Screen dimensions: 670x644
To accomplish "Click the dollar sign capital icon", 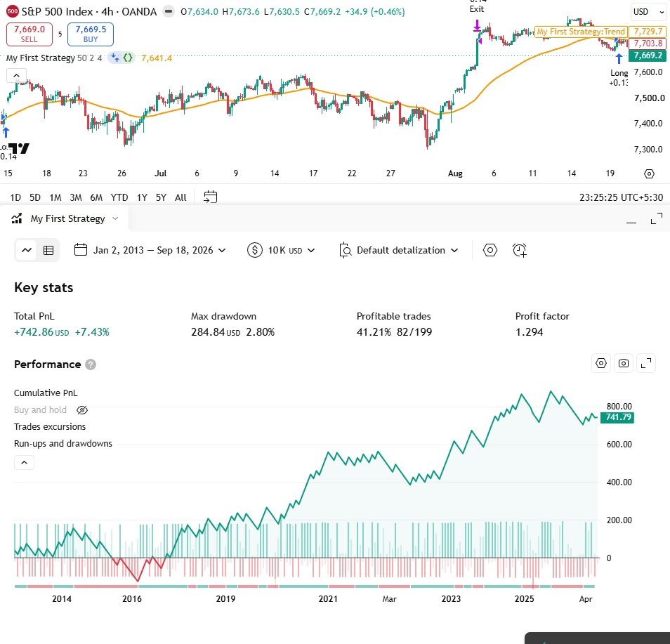I will point(255,250).
